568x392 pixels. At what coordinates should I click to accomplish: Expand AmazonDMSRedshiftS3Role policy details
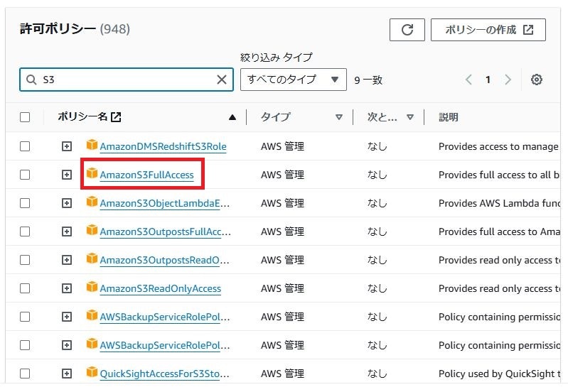[67, 146]
